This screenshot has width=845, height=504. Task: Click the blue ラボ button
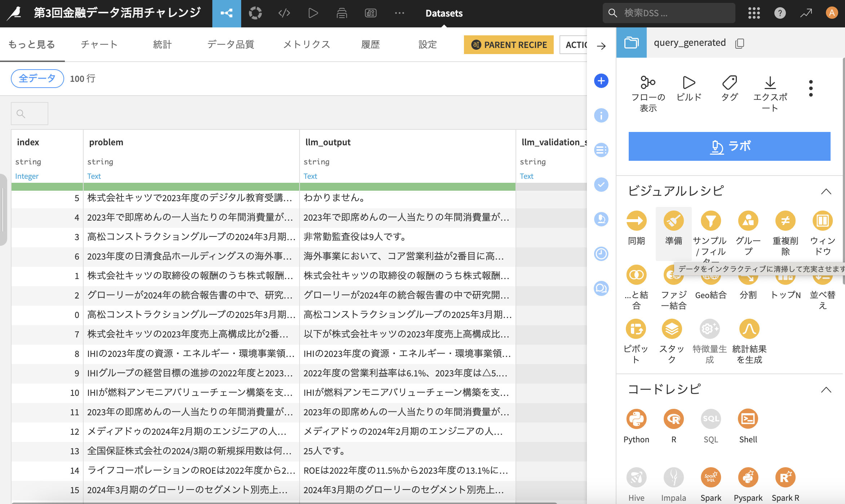tap(729, 146)
